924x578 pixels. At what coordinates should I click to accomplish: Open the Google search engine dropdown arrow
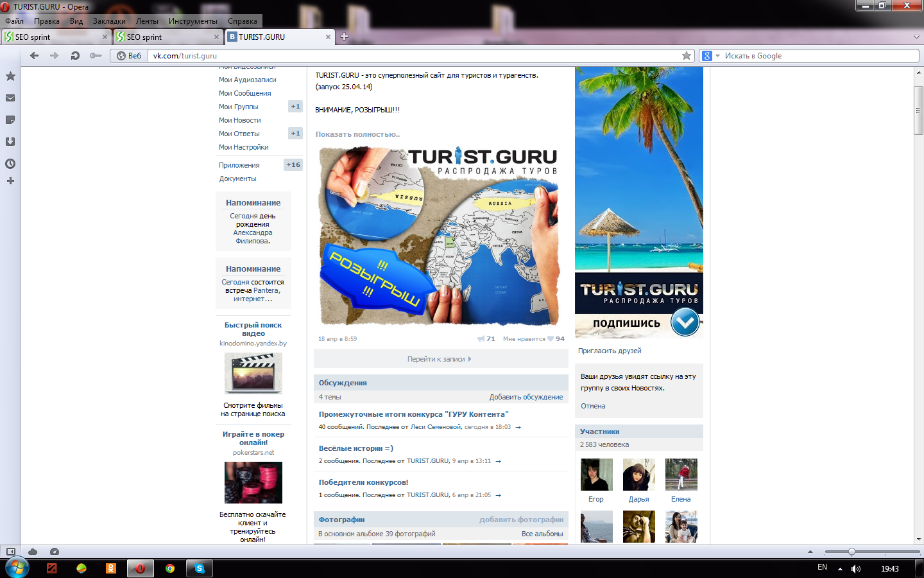click(717, 56)
